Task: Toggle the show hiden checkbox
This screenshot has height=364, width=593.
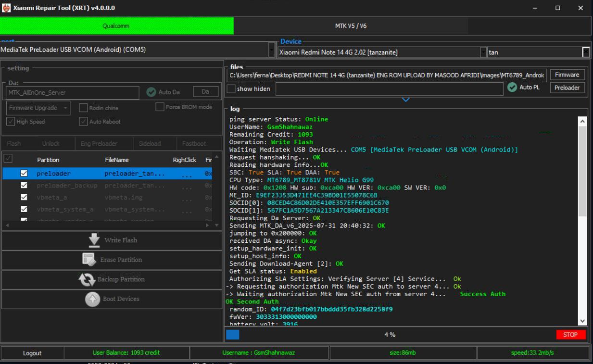Action: pyautogui.click(x=231, y=88)
